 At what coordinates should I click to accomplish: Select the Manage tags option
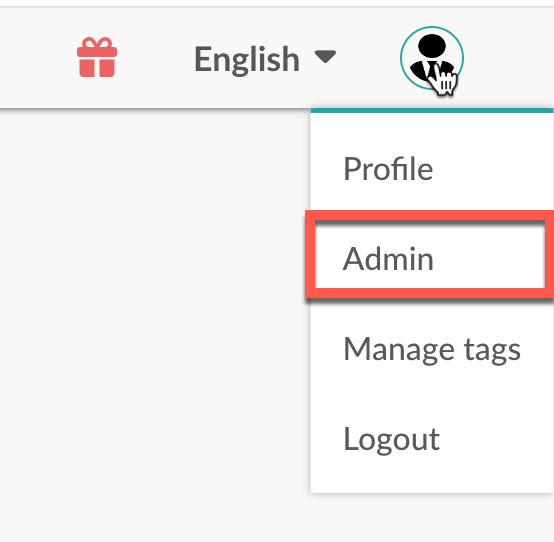[x=432, y=349]
